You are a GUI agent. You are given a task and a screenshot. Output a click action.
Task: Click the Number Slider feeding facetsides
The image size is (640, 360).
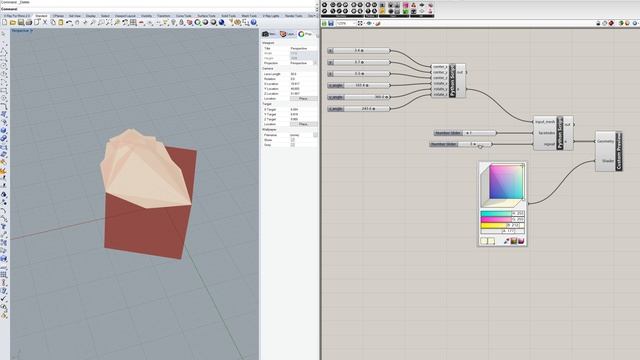click(x=465, y=133)
